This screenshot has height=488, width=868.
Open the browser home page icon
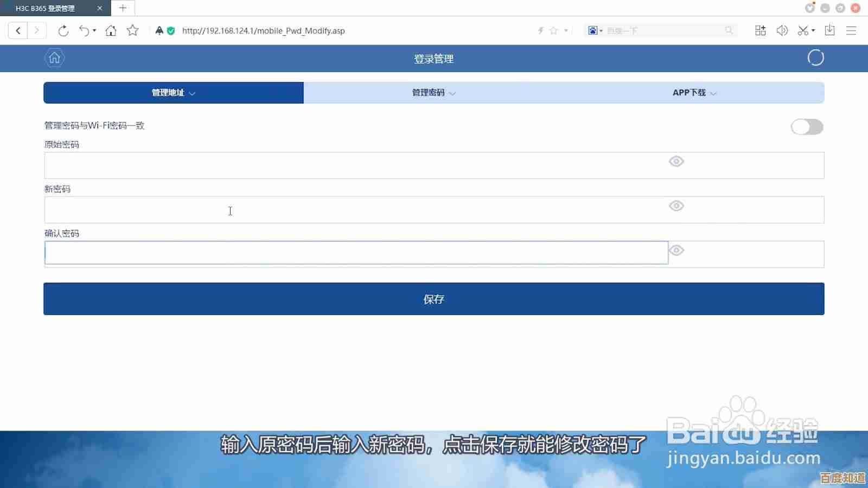point(111,31)
